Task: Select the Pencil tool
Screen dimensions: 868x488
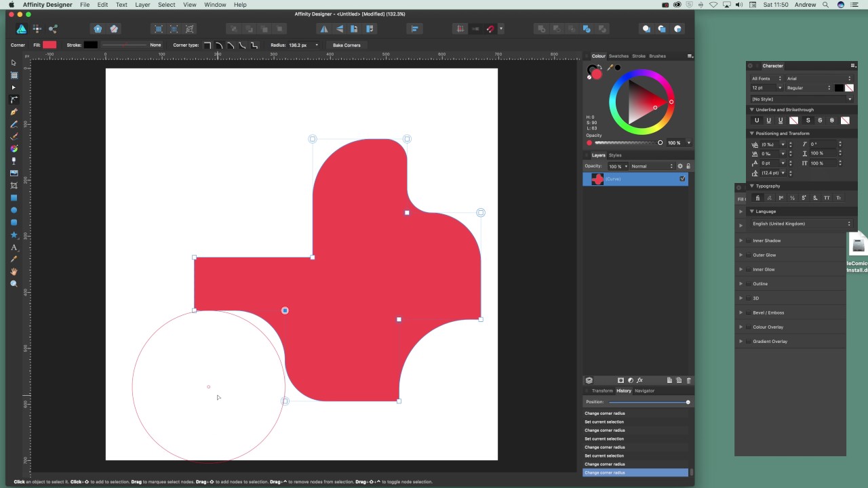Action: pyautogui.click(x=14, y=124)
